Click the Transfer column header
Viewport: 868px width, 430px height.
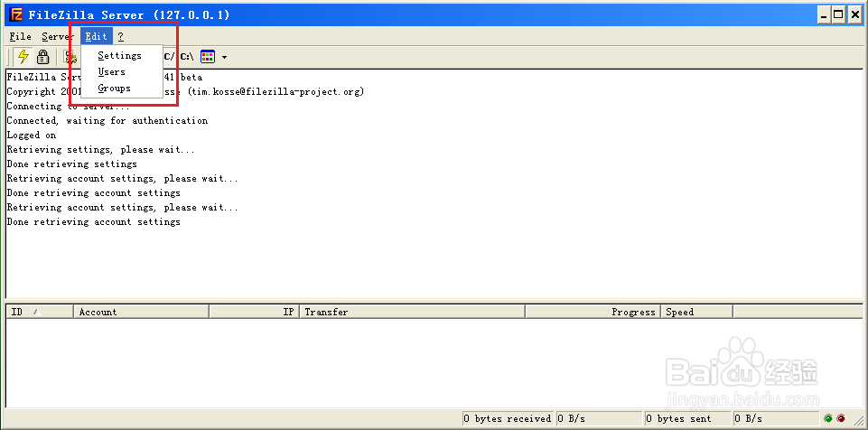point(412,313)
